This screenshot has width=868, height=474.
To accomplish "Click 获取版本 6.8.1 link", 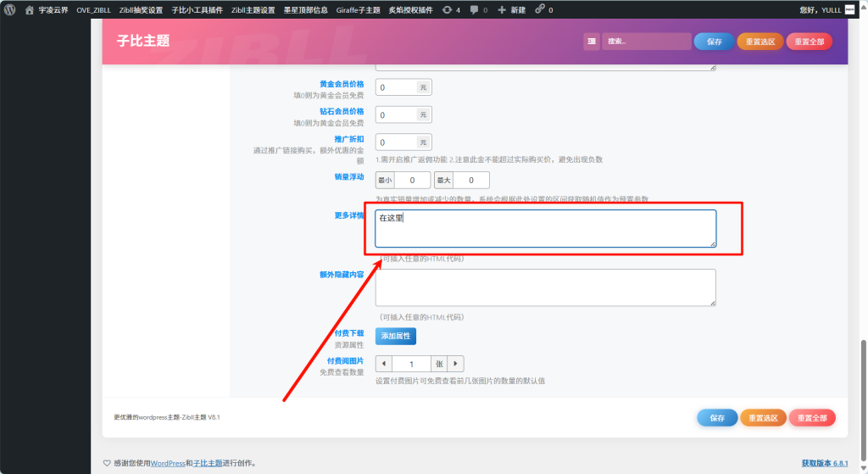I will point(825,463).
